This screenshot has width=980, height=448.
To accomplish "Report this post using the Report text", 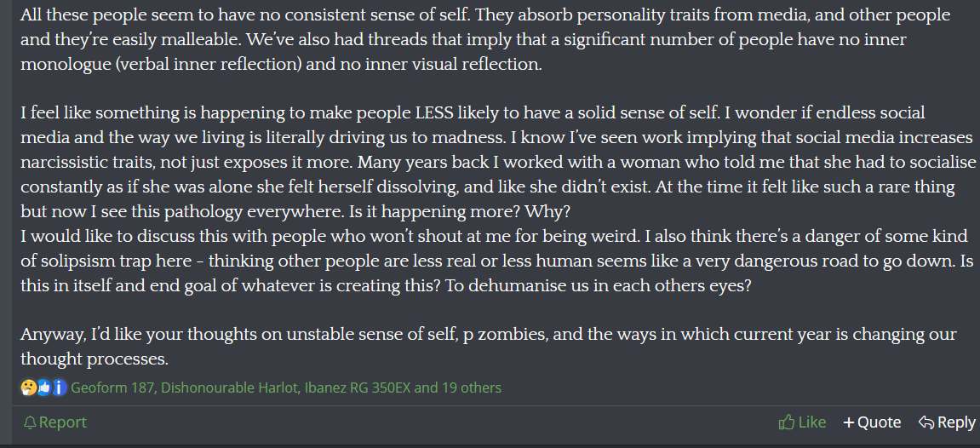I will tap(63, 422).
